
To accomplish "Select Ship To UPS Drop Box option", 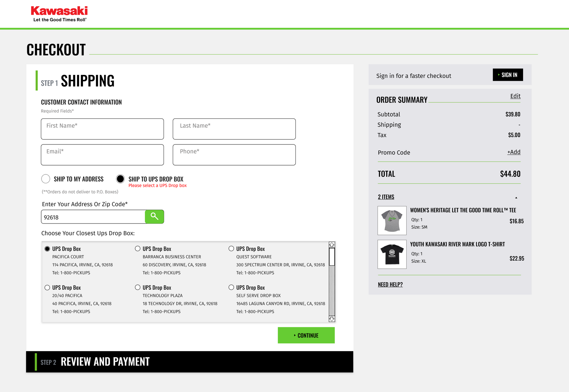I will (x=120, y=179).
